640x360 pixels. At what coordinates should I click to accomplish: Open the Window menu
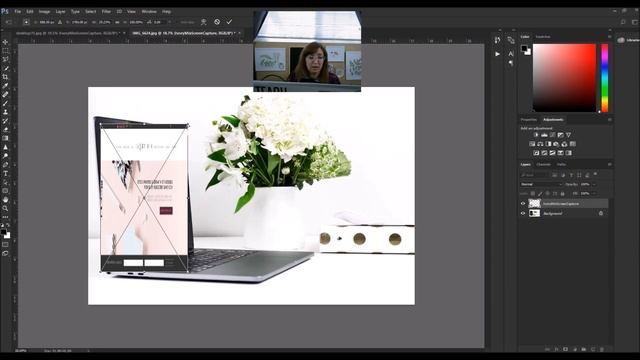(x=149, y=11)
